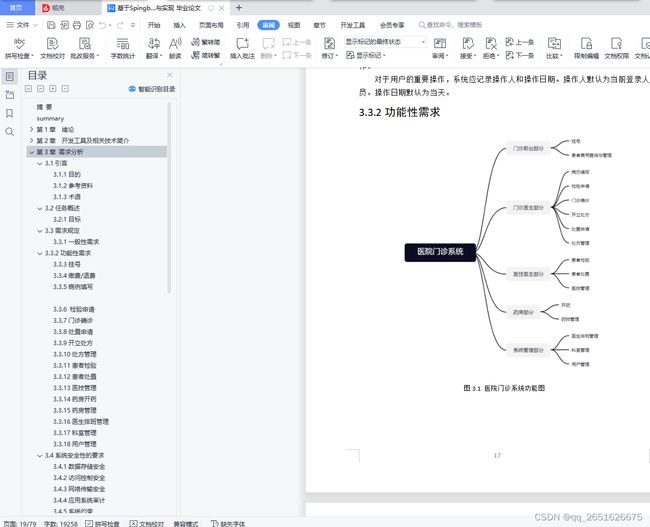Click the Undo arrow icon

pyautogui.click(x=102, y=25)
